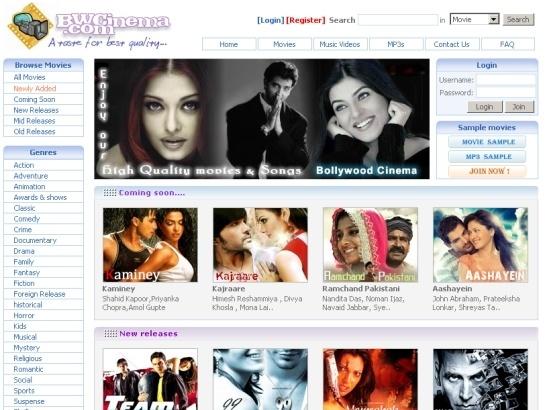Choose the Awards & shows genre

40,197
